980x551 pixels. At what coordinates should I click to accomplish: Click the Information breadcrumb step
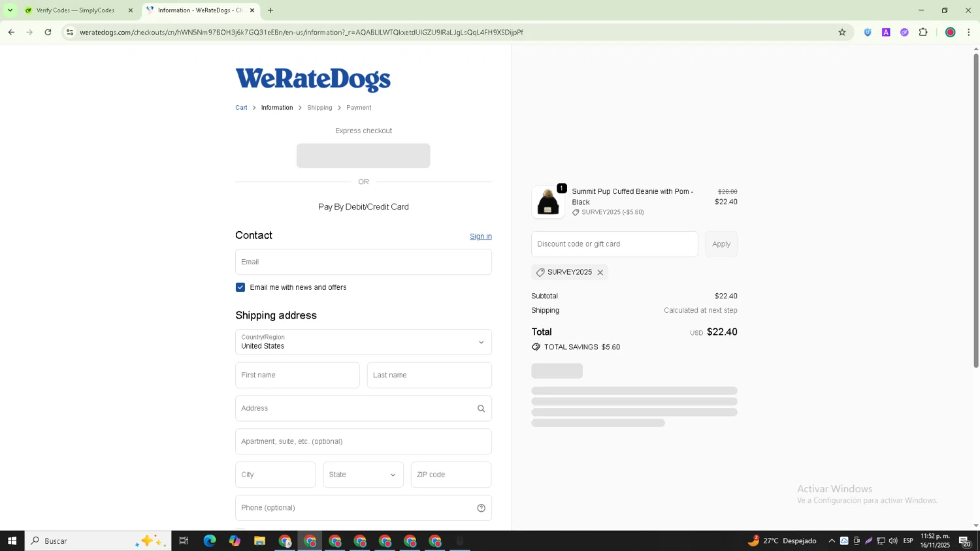277,108
